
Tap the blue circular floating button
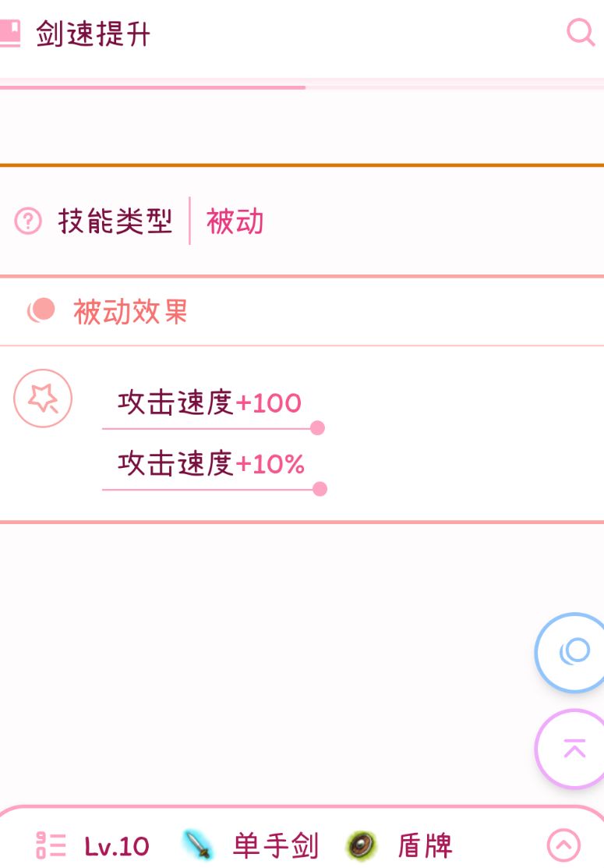coord(574,652)
